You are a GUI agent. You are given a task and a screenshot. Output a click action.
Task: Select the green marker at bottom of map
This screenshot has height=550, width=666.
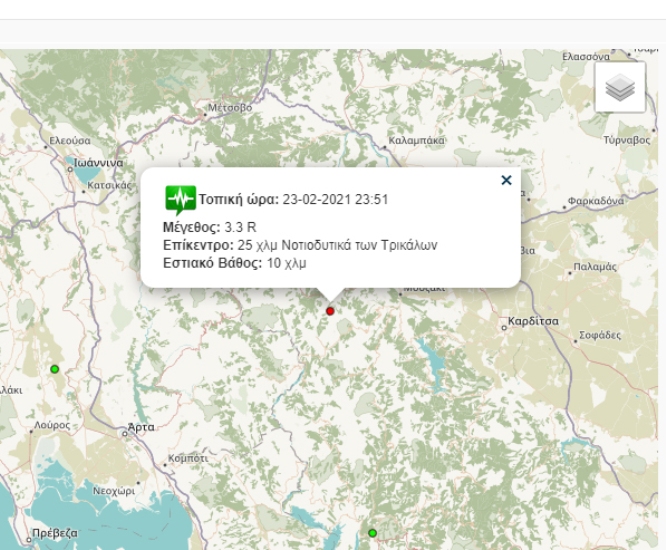click(372, 533)
